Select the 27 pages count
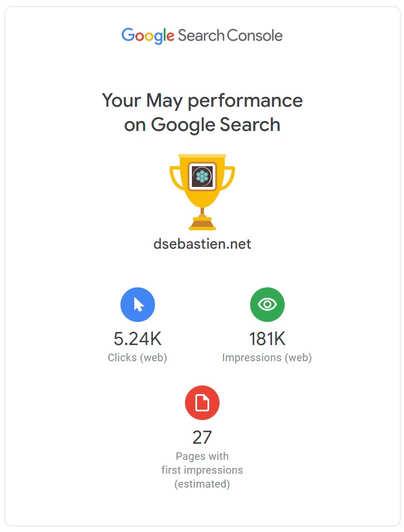Screen dimensions: 404x532 (x=202, y=437)
